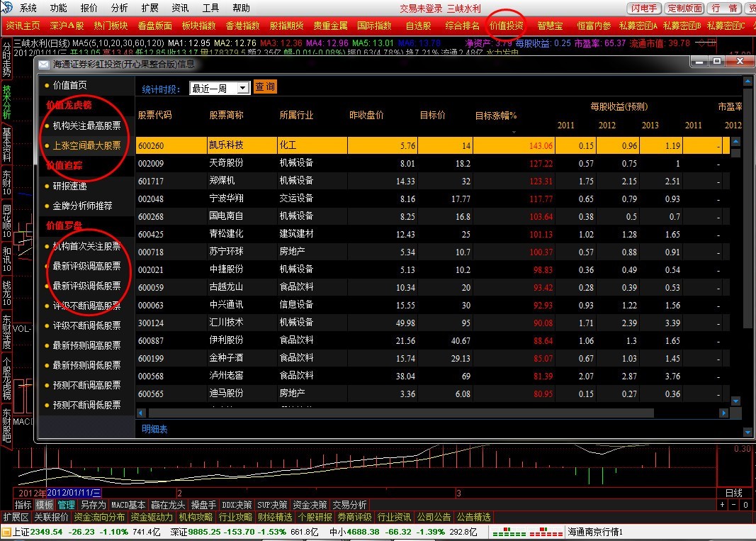Open the 统计时段 dropdown arrow

pyautogui.click(x=244, y=88)
